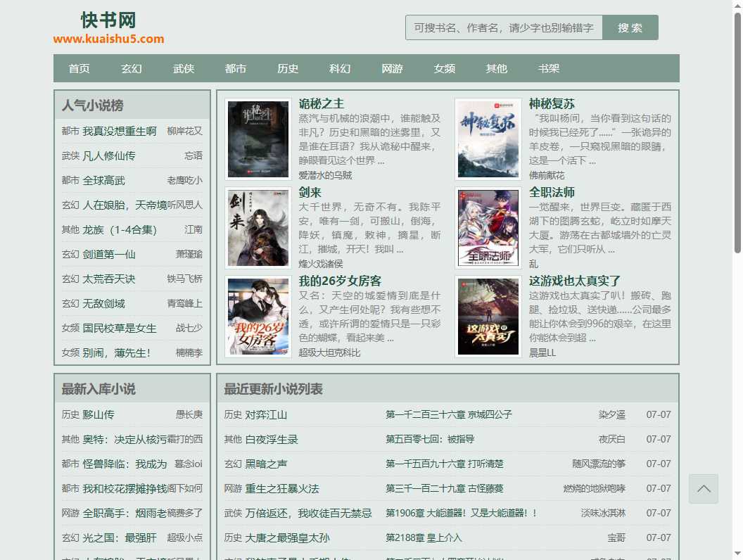The width and height of the screenshot is (743, 560).
Task: Switch to the 武侠 section
Action: coord(183,68)
